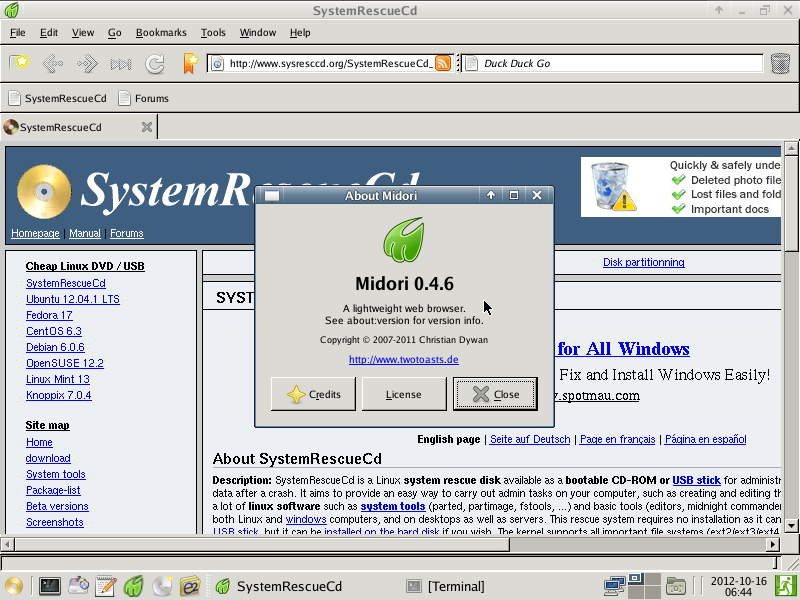The height and width of the screenshot is (600, 800).
Task: Click the search engine icon beside Duck Duck Go
Action: click(x=471, y=64)
